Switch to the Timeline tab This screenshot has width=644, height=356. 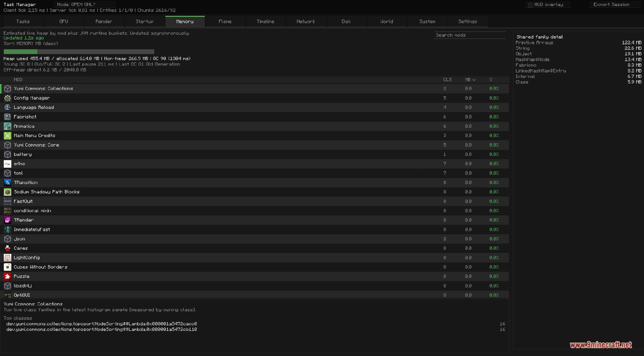coord(266,21)
